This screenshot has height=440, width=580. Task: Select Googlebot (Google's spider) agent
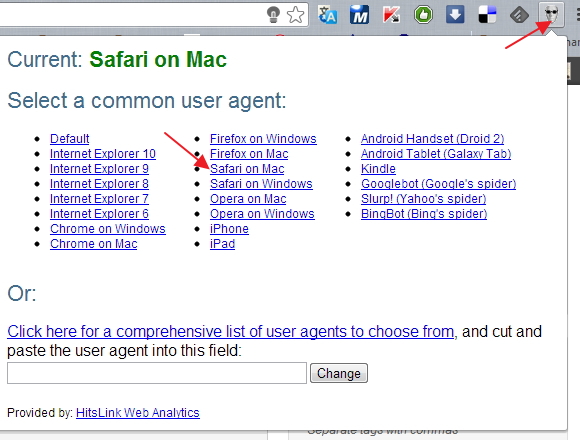point(438,184)
